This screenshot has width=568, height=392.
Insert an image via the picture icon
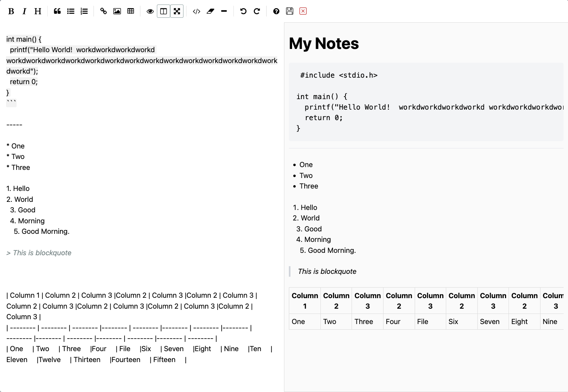tap(117, 11)
